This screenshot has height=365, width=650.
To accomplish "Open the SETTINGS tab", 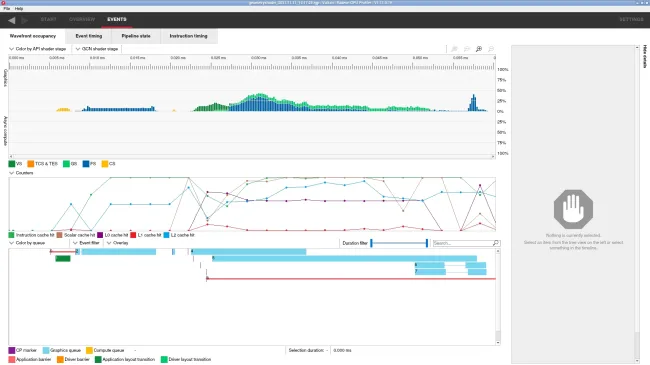I will (x=631, y=19).
